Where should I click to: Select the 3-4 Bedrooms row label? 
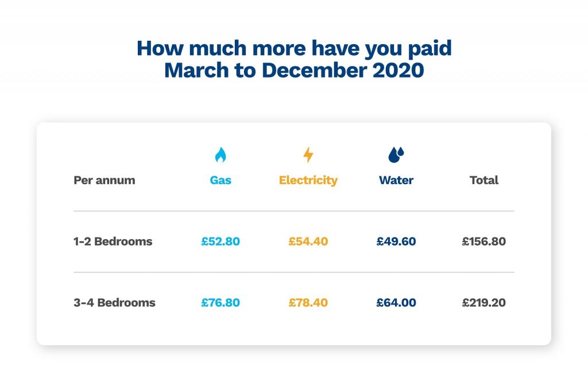114,302
